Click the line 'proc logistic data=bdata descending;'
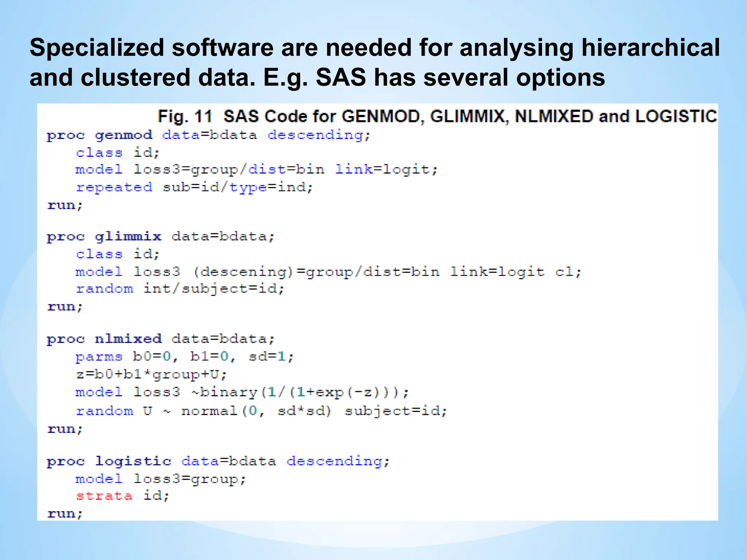The width and height of the screenshot is (747, 560). pos(218,461)
